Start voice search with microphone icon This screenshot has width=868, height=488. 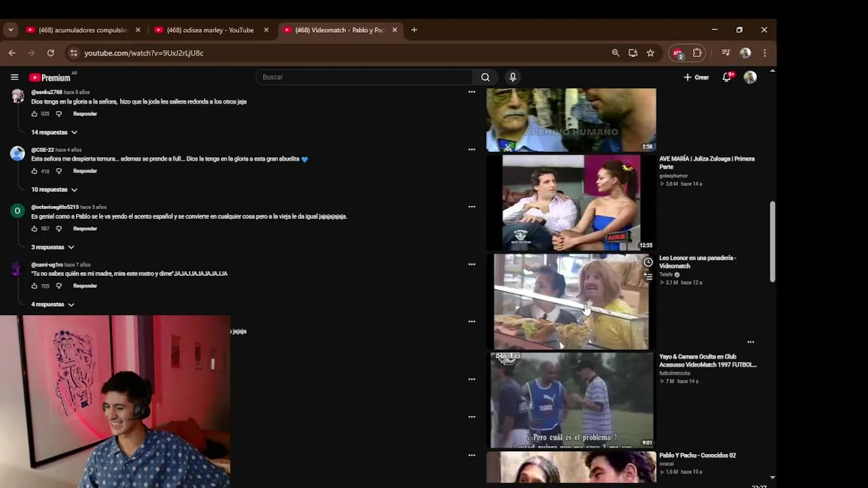(513, 77)
